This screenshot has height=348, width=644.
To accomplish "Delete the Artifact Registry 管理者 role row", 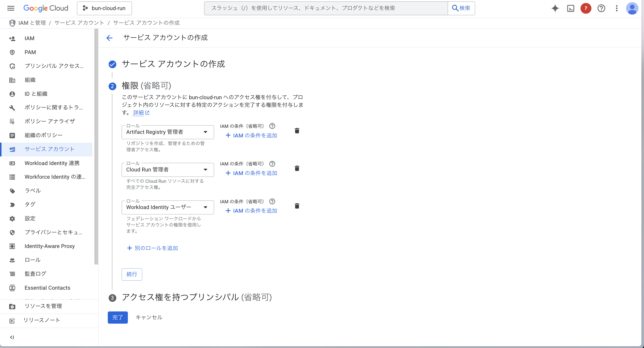I will pos(297,131).
